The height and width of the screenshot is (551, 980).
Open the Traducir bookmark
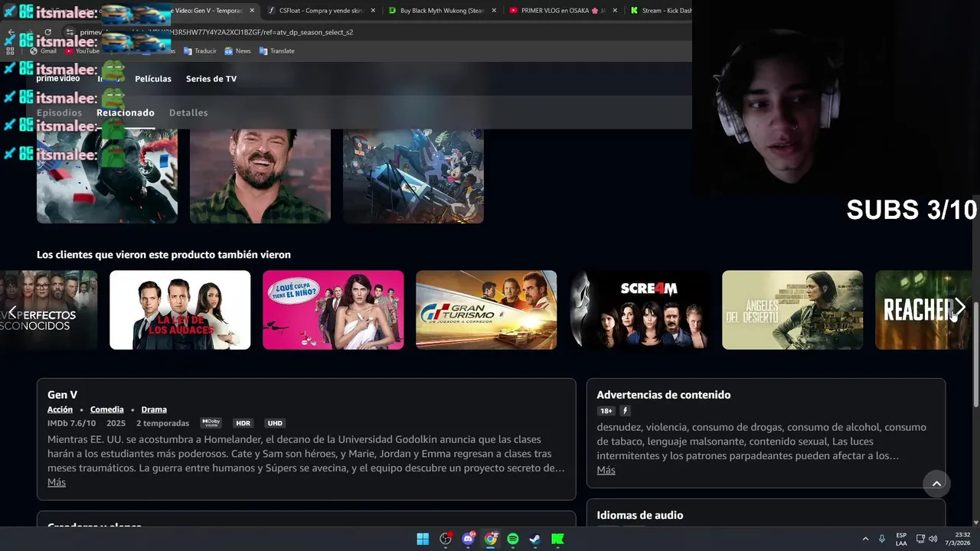[200, 51]
